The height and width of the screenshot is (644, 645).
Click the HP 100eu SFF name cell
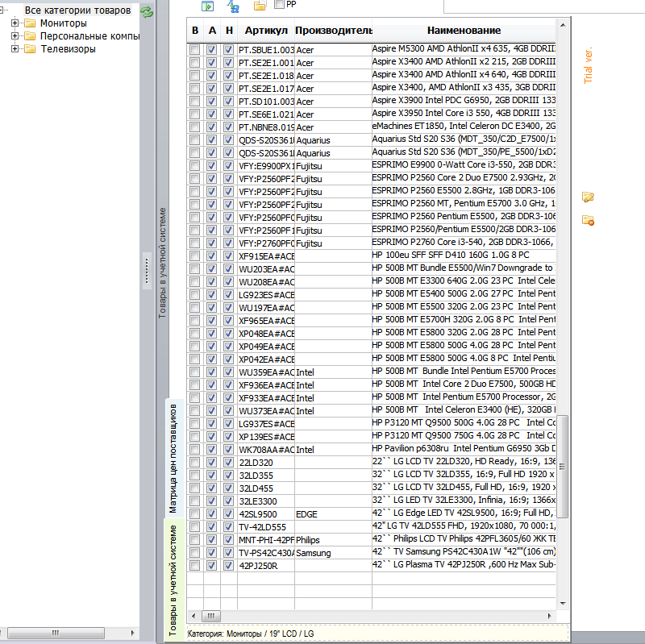pyautogui.click(x=464, y=255)
